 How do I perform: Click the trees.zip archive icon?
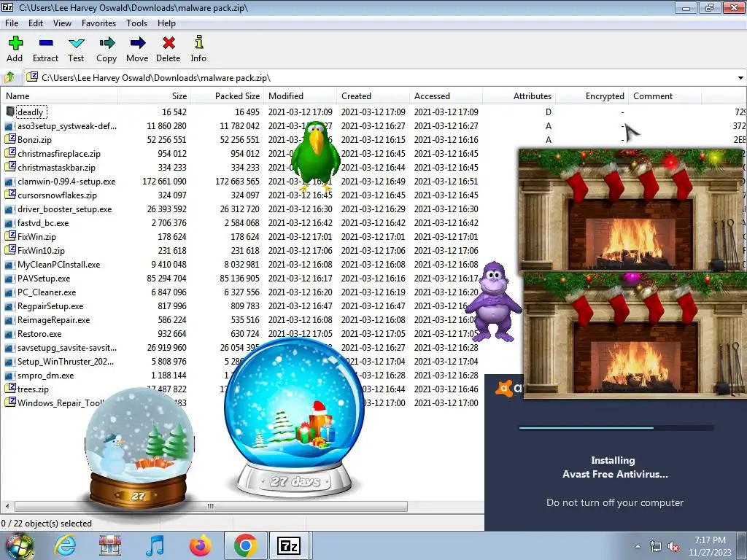click(10, 389)
